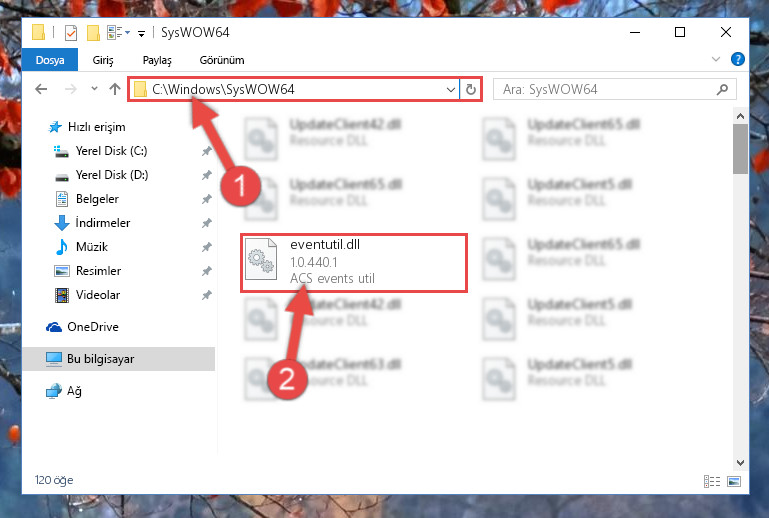The width and height of the screenshot is (769, 518).
Task: Click the New folder quick access icon
Action: (x=93, y=33)
